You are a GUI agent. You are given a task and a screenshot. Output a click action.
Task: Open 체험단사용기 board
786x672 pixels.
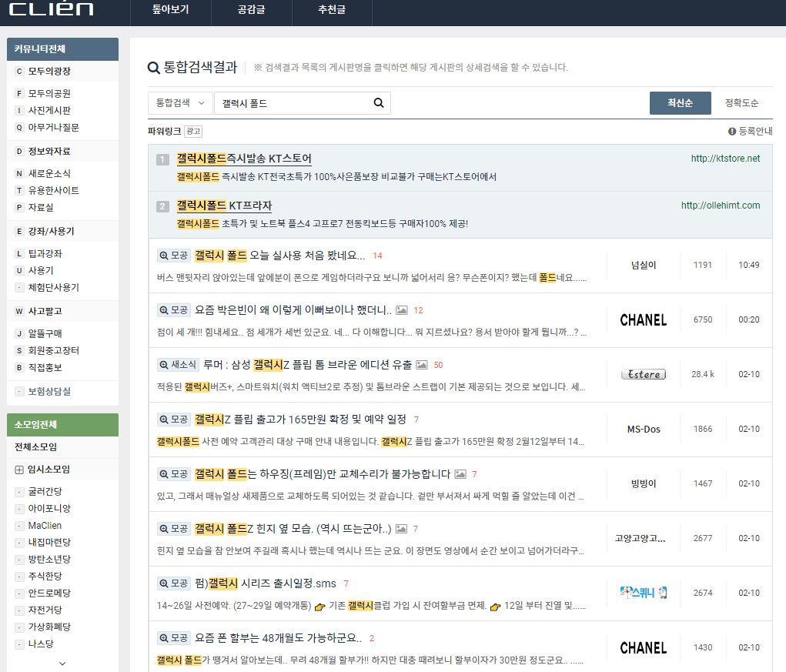coord(54,288)
